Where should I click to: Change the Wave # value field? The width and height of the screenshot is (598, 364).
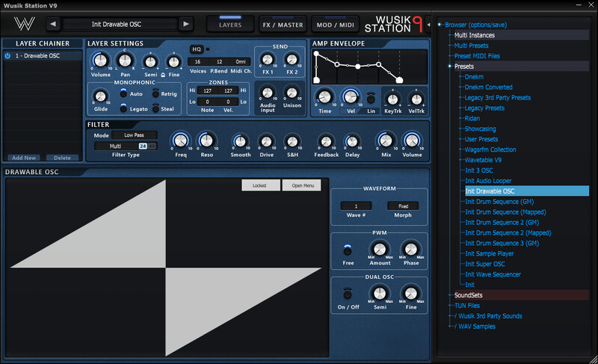coord(356,206)
